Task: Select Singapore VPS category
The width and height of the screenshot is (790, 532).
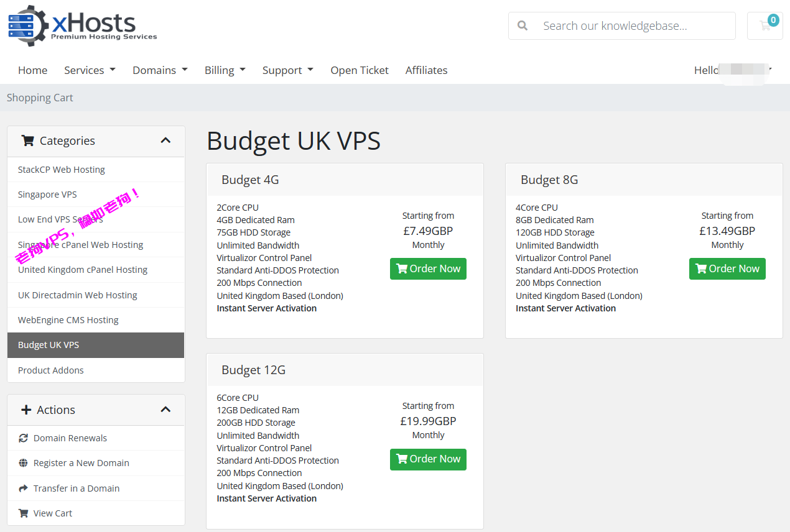Action: tap(47, 195)
